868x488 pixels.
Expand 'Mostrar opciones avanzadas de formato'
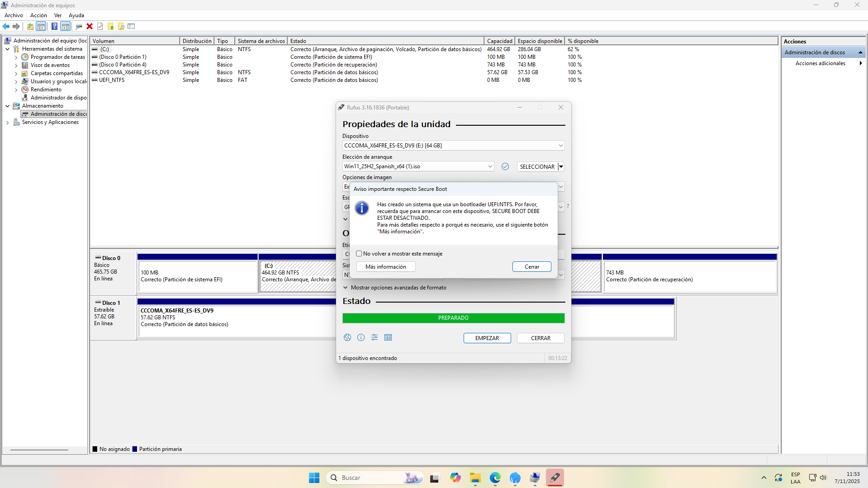346,288
